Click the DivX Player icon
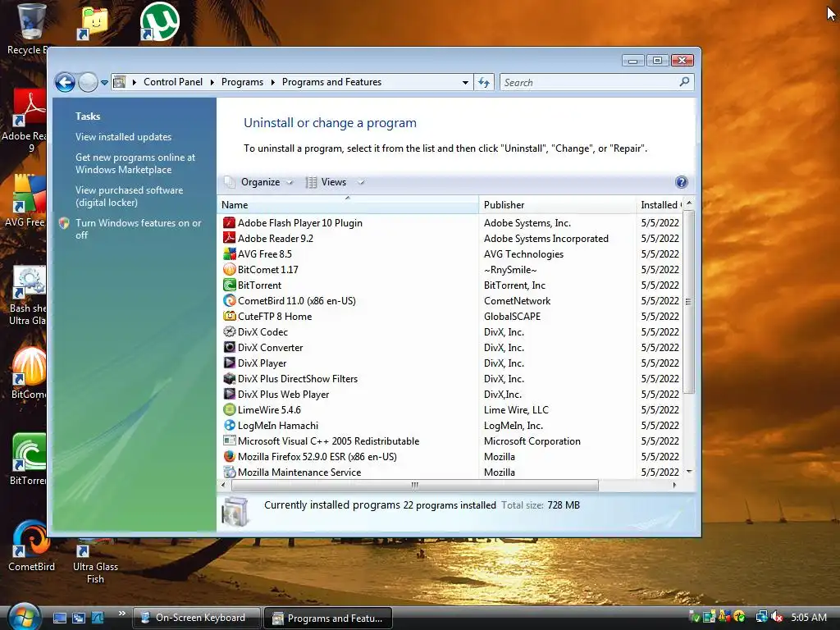The height and width of the screenshot is (630, 840). (x=230, y=363)
